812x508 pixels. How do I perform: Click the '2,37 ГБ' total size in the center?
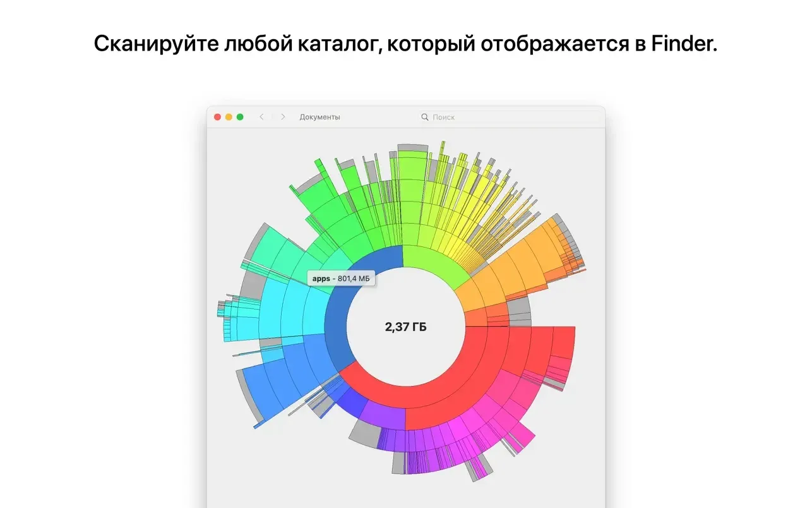pos(406,327)
